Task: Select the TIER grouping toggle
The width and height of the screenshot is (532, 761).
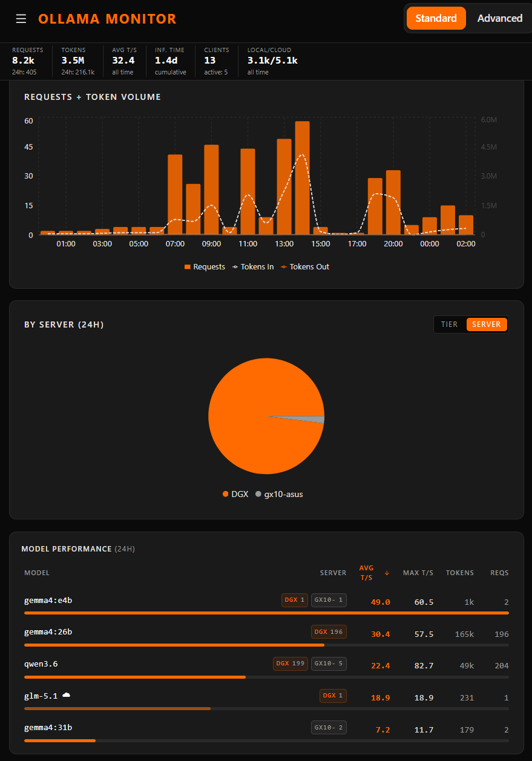Action: click(x=450, y=324)
